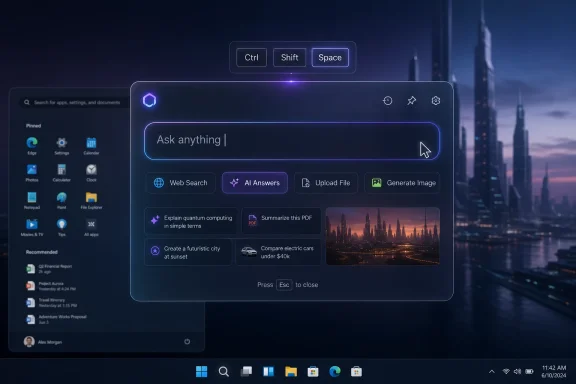Viewport: 576px width, 384px height.
Task: Open assistant settings gear icon
Action: [436, 101]
